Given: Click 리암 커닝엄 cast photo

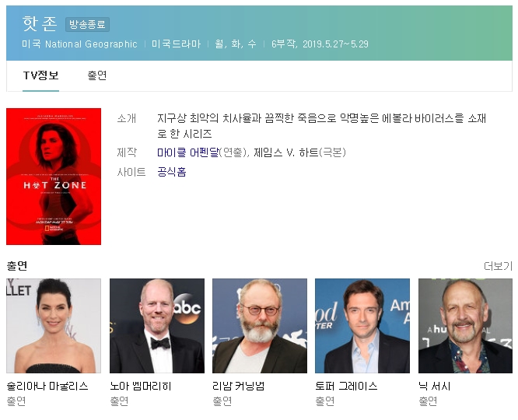Looking at the screenshot, I should pyautogui.click(x=259, y=326).
